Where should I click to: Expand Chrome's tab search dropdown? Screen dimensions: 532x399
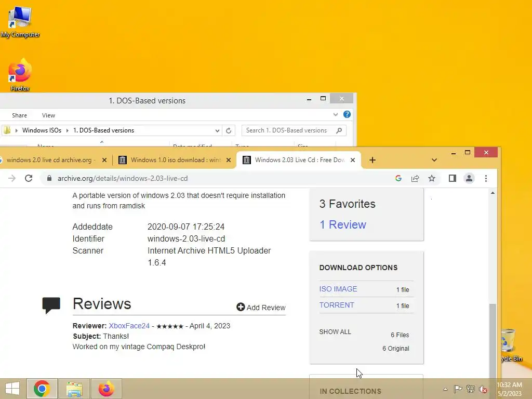click(x=434, y=160)
